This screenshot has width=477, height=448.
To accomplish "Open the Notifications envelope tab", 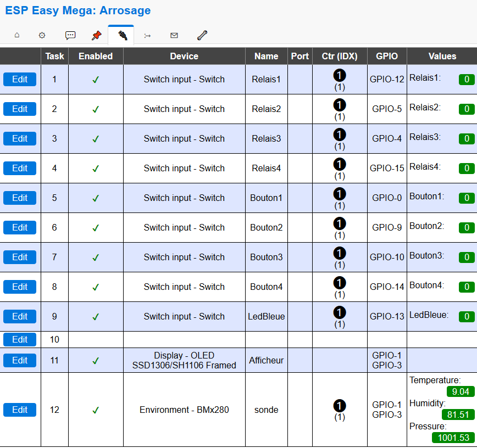I will pos(174,35).
